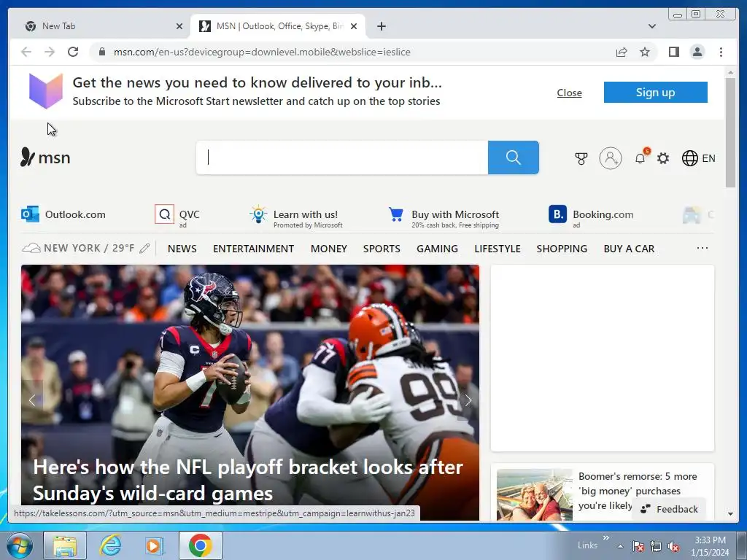This screenshot has height=560, width=747.
Task: Open Windows Explorer from taskbar
Action: [x=65, y=545]
